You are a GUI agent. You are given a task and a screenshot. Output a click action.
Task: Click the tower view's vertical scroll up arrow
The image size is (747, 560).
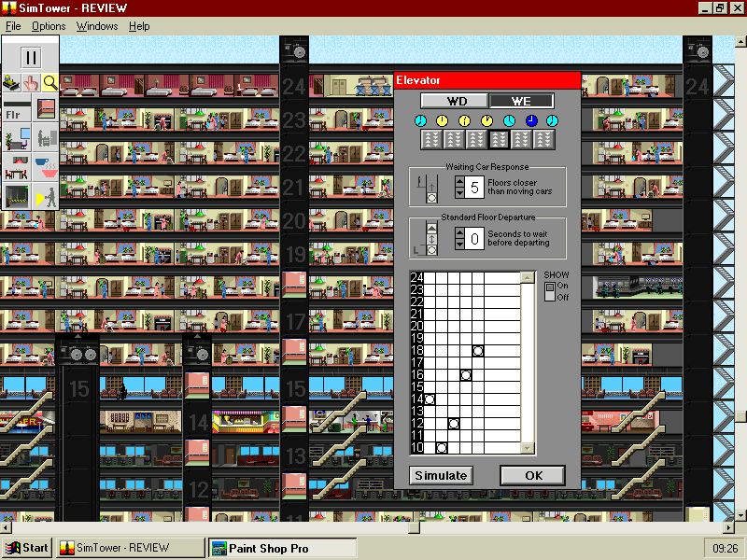click(740, 41)
